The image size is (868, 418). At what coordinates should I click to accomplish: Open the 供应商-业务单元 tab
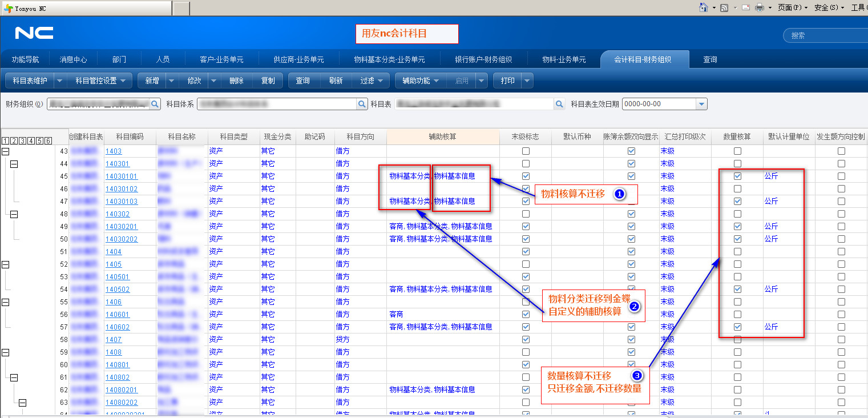298,59
